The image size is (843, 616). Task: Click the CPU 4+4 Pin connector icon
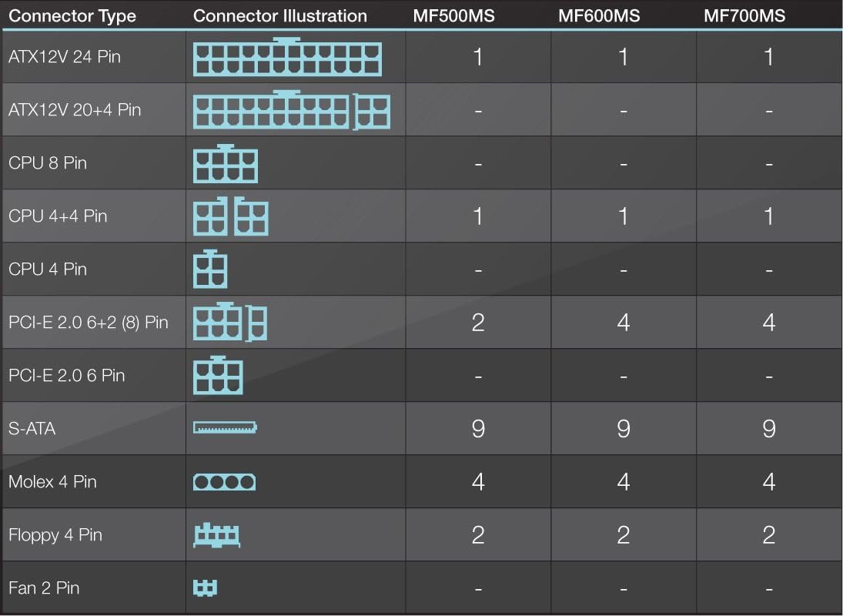230,216
